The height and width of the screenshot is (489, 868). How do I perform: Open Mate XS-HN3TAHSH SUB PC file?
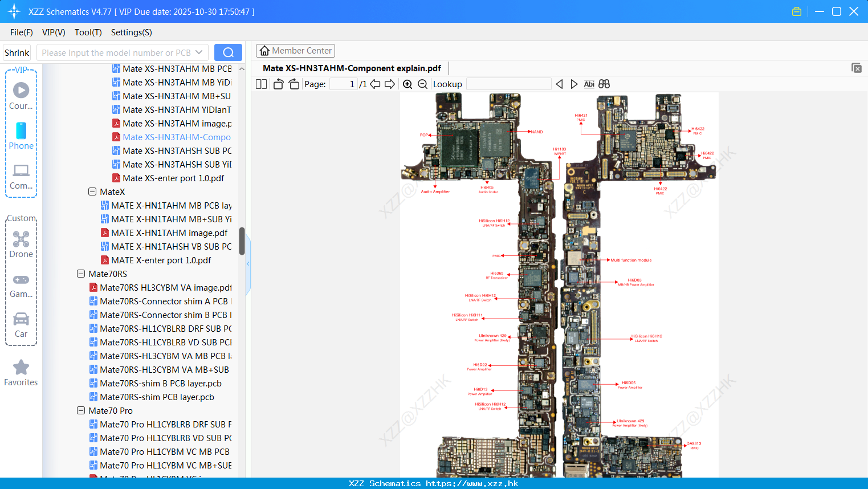pos(172,151)
